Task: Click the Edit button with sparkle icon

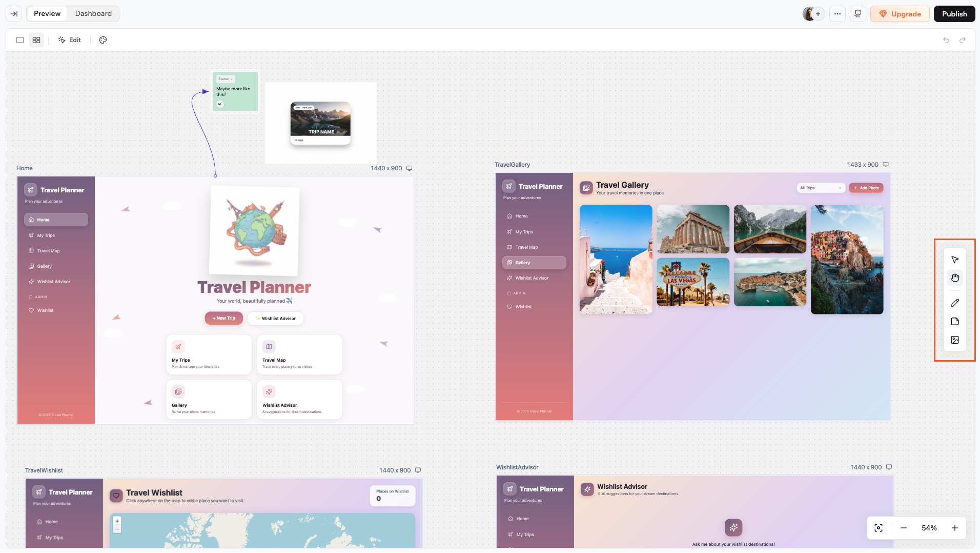Action: pyautogui.click(x=70, y=40)
